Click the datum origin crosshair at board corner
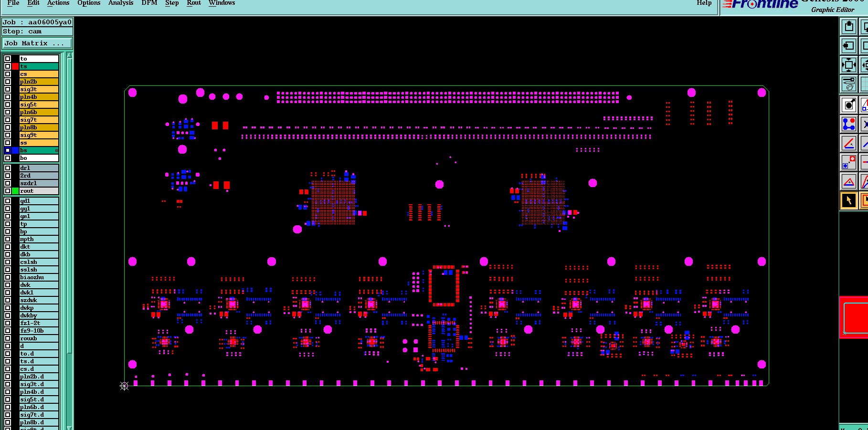Viewport: 868px width, 430px height. pyautogui.click(x=124, y=386)
